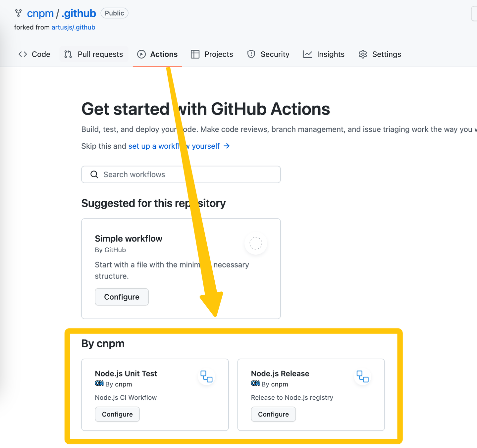Click the Pull requests branch icon

68,54
